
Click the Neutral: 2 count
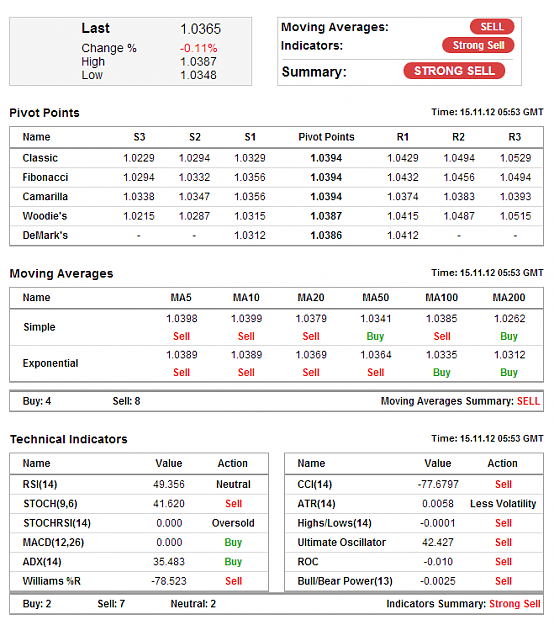point(193,603)
